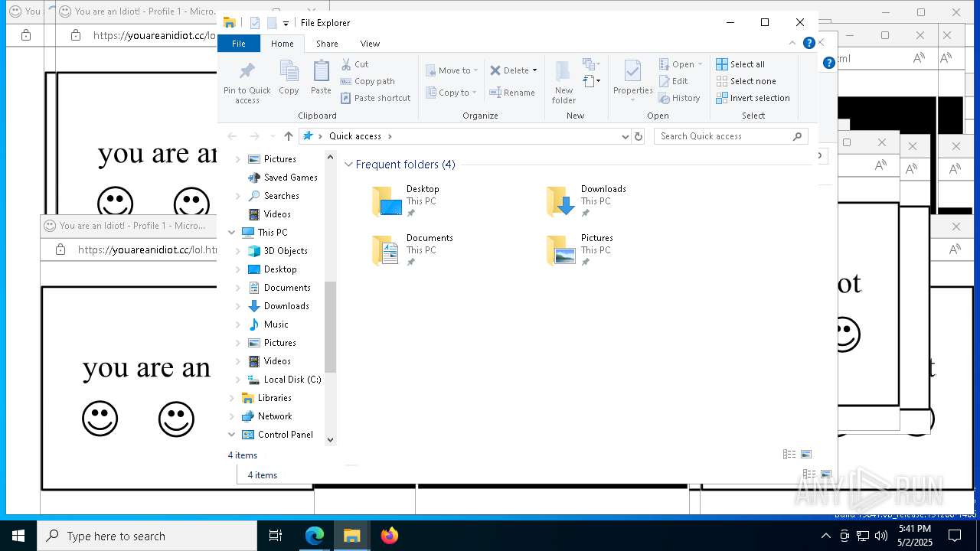Image resolution: width=980 pixels, height=551 pixels.
Task: Click the taskbar search box
Action: click(x=147, y=536)
